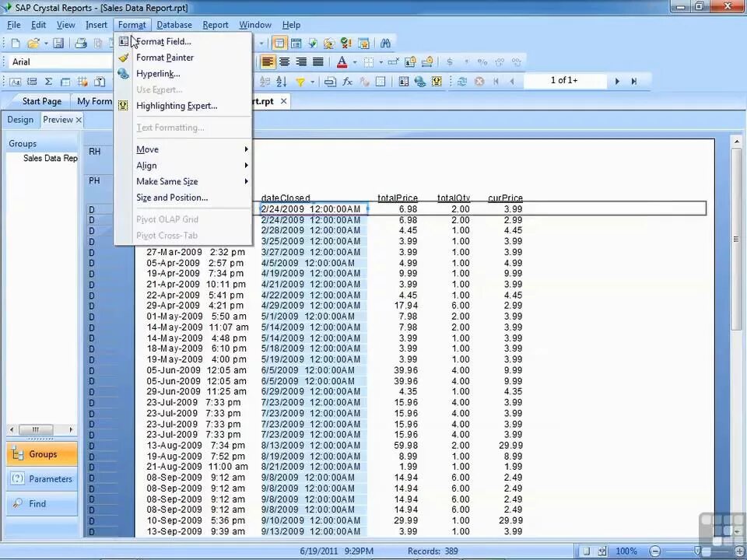The width and height of the screenshot is (747, 560).
Task: Click the binoculars Find icon
Action: (385, 44)
